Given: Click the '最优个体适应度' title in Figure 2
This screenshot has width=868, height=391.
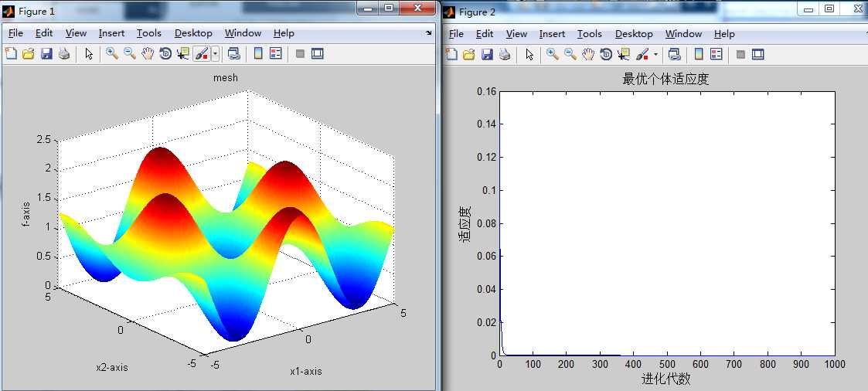Looking at the screenshot, I should click(665, 79).
